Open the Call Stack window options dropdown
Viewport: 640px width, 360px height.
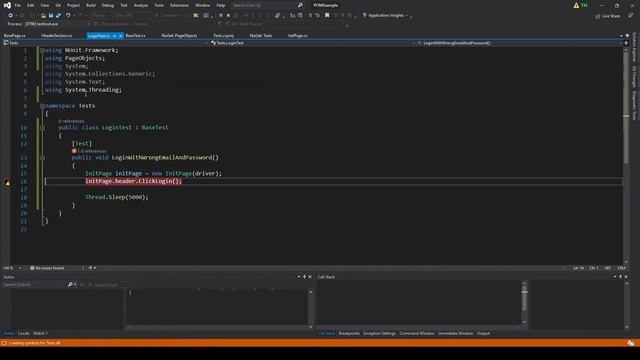615,277
